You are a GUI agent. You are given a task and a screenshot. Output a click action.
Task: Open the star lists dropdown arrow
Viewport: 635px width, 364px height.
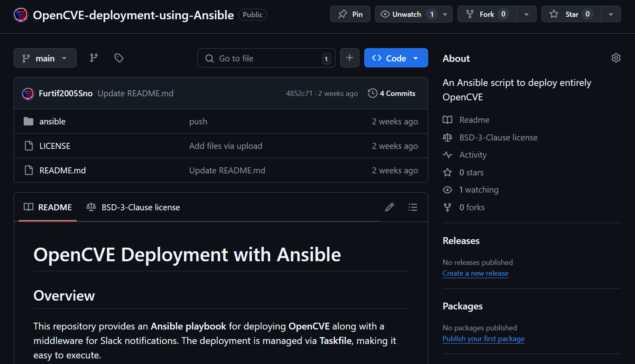click(611, 14)
